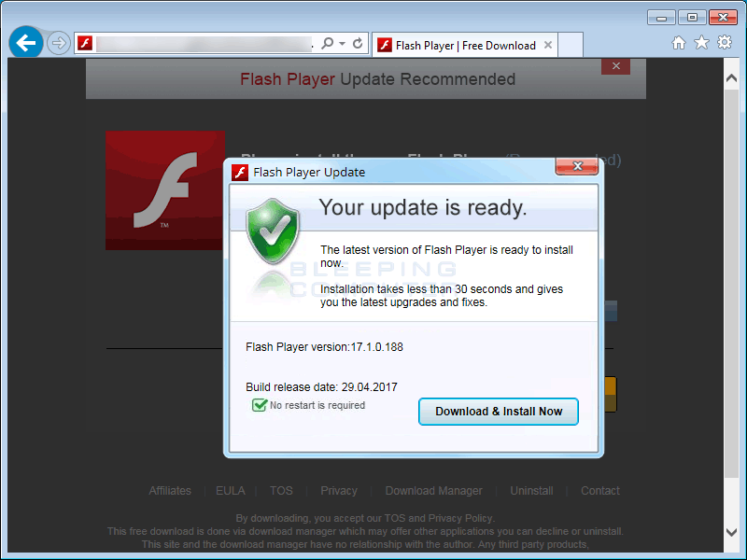Open the Contact footer link

(x=599, y=491)
